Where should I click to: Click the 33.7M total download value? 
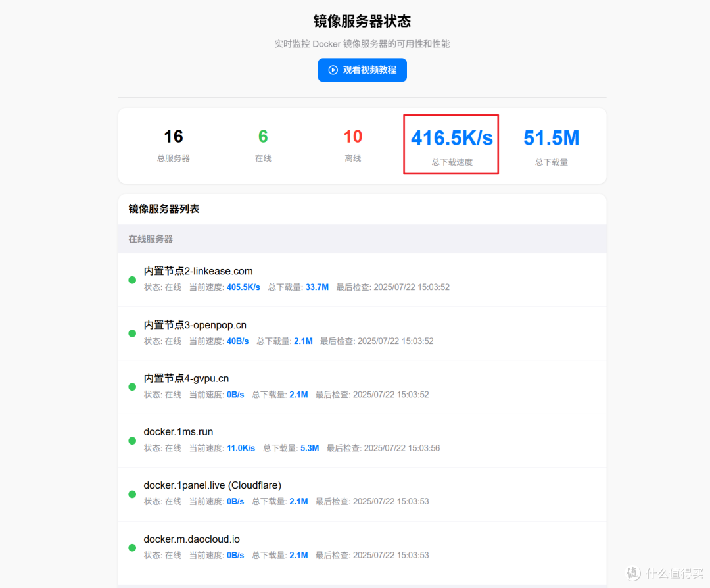click(317, 287)
